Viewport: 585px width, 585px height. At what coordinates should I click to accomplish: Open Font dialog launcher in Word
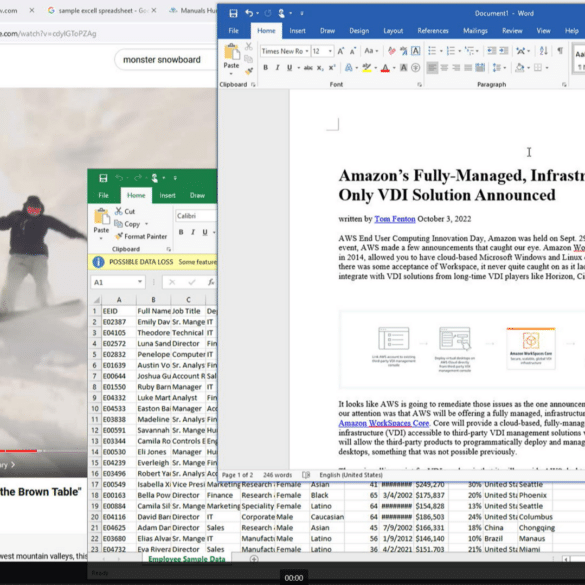[419, 85]
